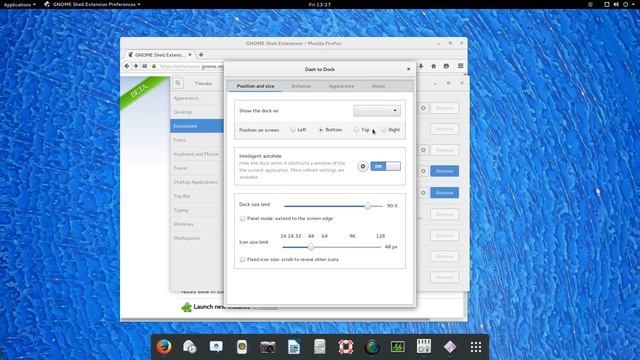
Task: Select Keyboard and Mouse in Tweaks sidebar
Action: 197,154
